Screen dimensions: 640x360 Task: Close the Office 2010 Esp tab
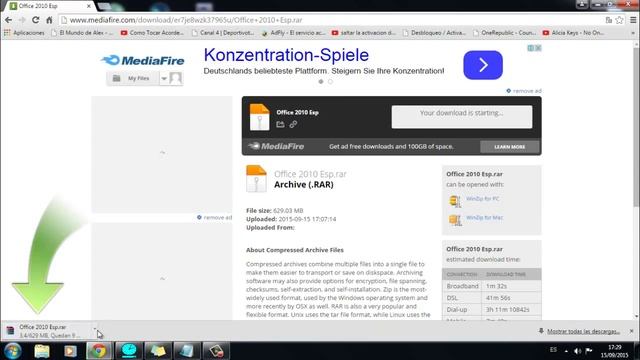[x=89, y=6]
